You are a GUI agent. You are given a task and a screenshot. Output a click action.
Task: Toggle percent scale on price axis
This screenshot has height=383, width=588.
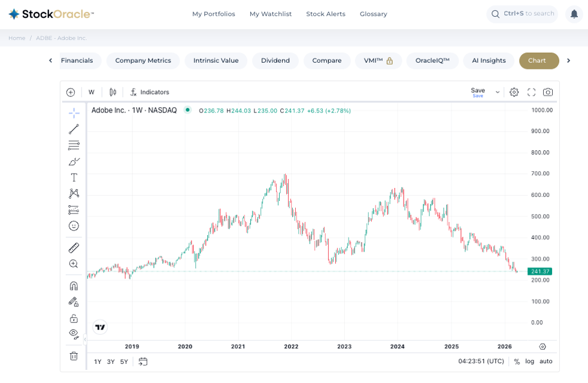point(517,361)
